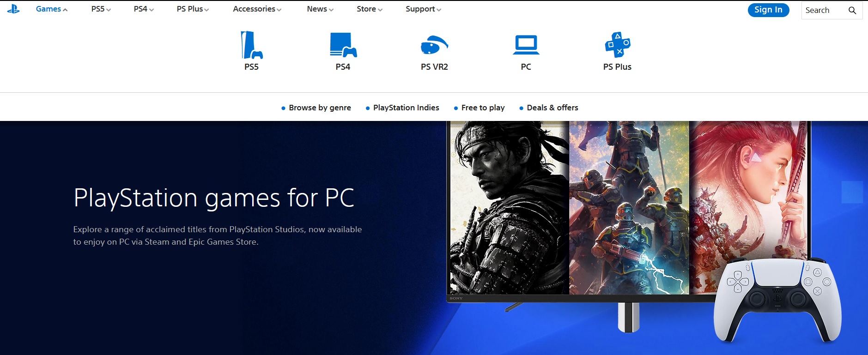Open the PS4 console icon
The image size is (868, 355).
point(343,45)
